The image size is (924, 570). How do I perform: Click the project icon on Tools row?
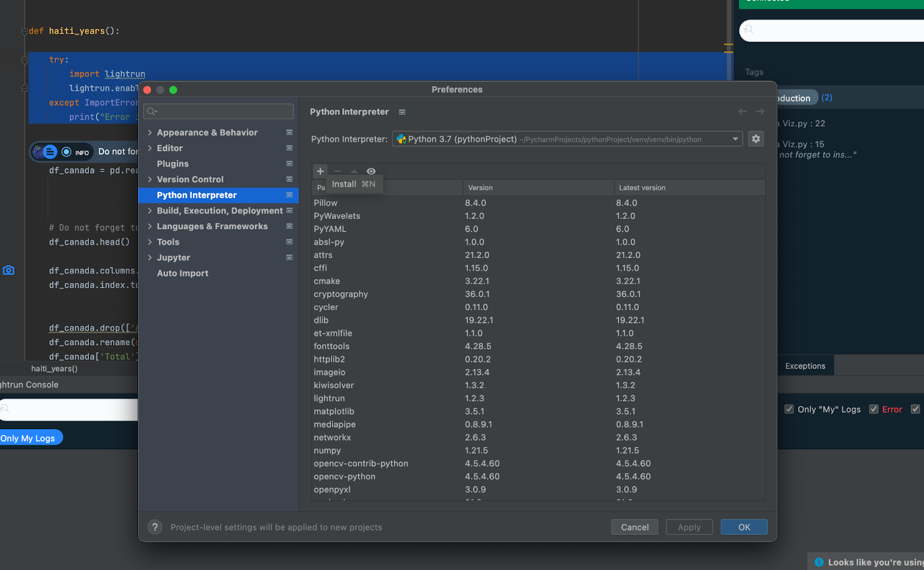[289, 241]
